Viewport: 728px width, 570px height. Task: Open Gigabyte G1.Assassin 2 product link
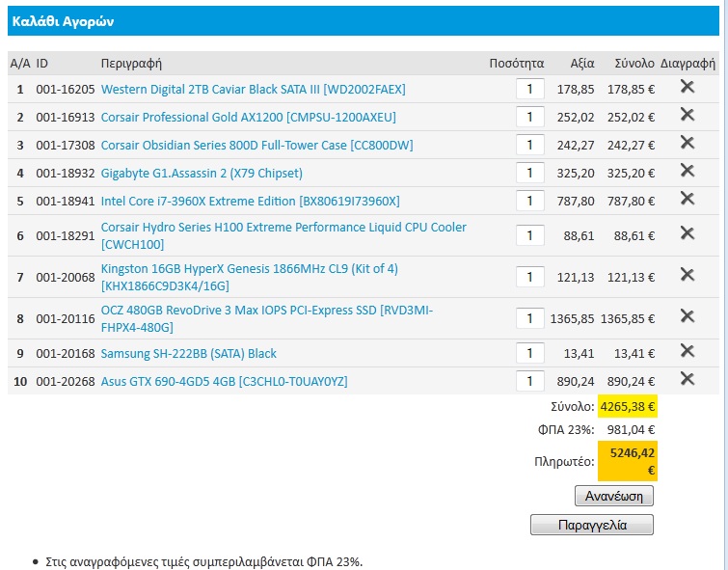pos(202,174)
